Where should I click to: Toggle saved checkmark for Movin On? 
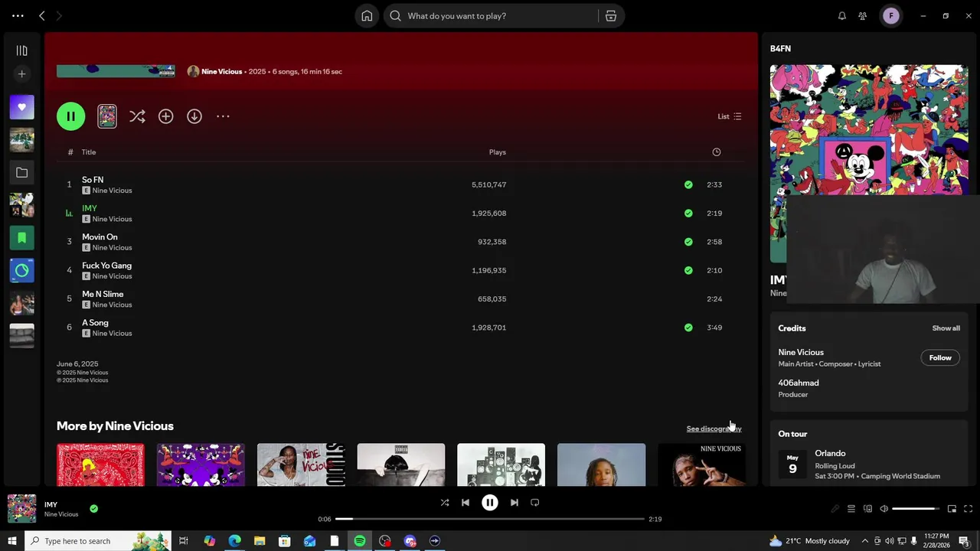pos(688,242)
